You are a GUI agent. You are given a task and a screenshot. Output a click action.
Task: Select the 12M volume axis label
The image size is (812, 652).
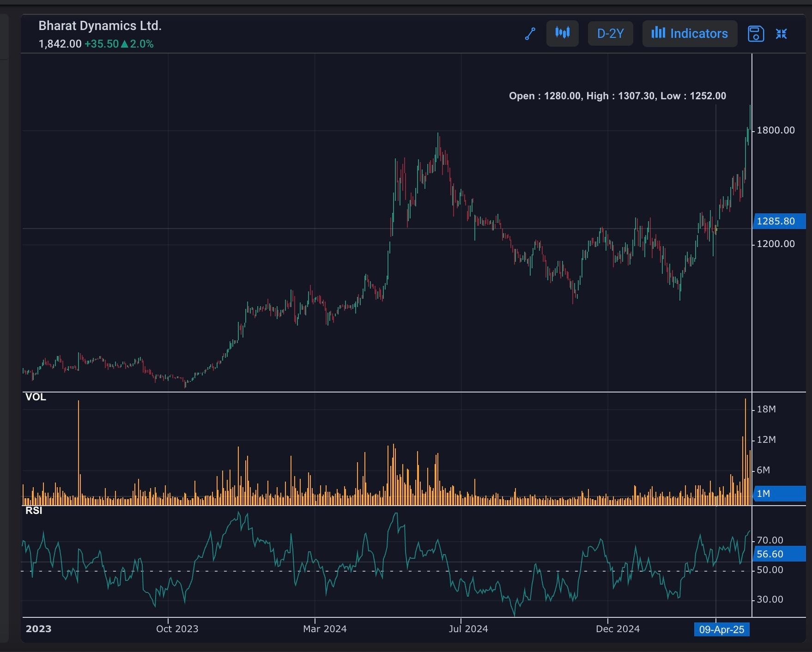click(x=766, y=440)
